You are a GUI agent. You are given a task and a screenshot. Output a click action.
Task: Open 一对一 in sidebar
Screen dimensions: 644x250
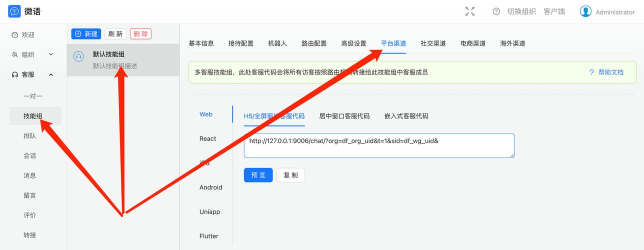point(33,96)
